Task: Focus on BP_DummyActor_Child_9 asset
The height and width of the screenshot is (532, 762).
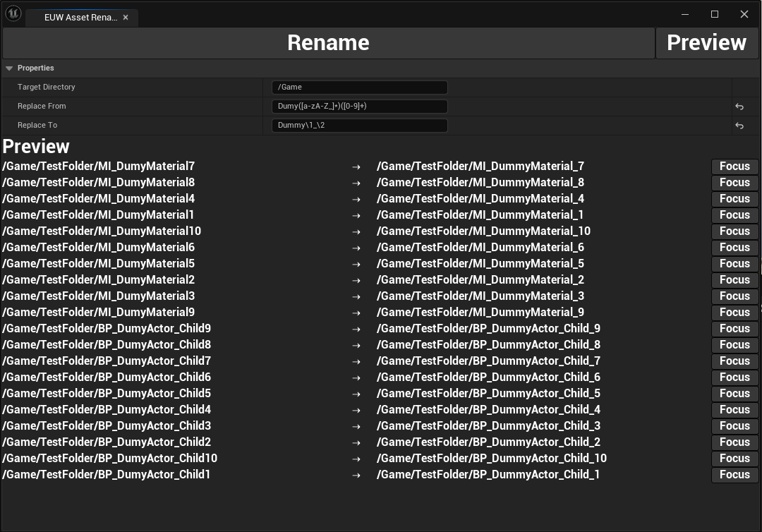Action: [734, 328]
